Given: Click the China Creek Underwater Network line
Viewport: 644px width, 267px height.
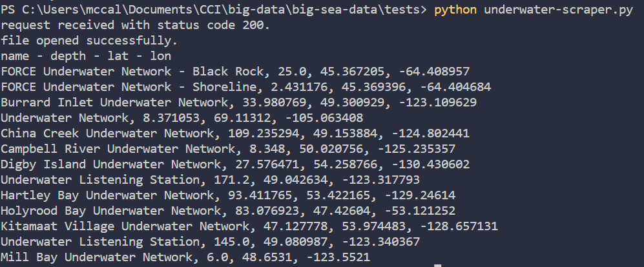Looking at the screenshot, I should [x=234, y=133].
